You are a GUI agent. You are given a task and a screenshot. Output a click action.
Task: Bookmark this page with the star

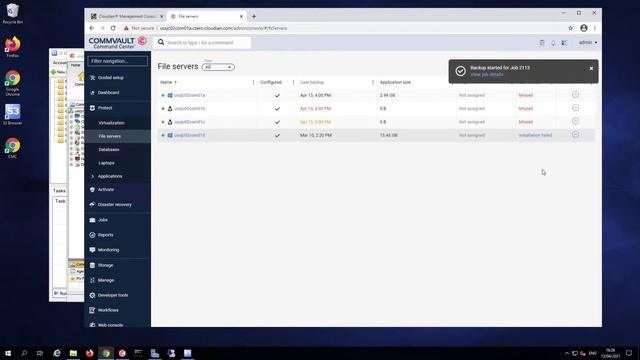tap(570, 28)
